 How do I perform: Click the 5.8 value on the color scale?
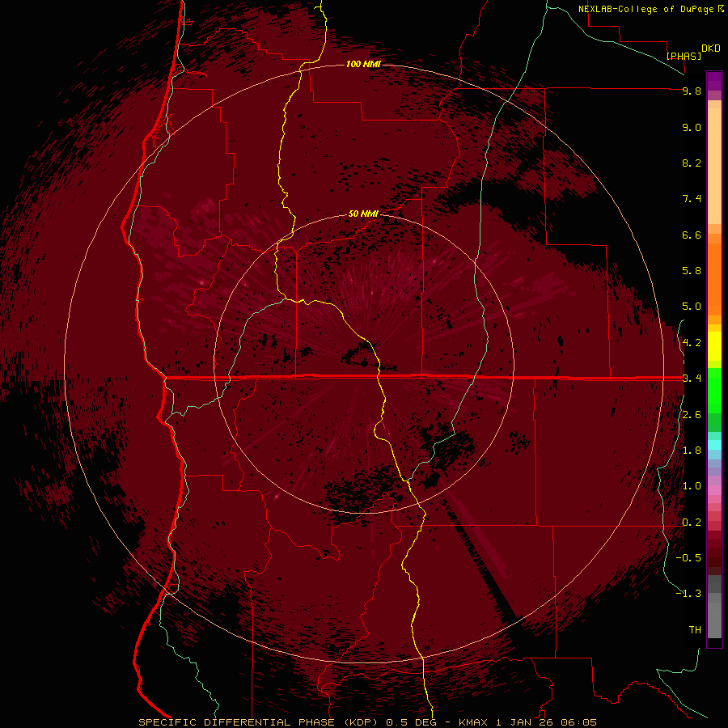pos(692,271)
